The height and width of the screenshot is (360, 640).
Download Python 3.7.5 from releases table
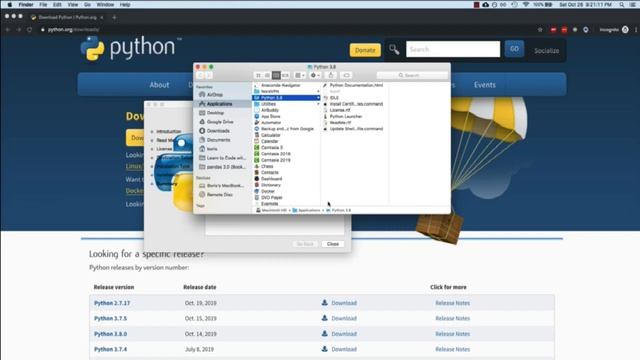[x=344, y=318]
